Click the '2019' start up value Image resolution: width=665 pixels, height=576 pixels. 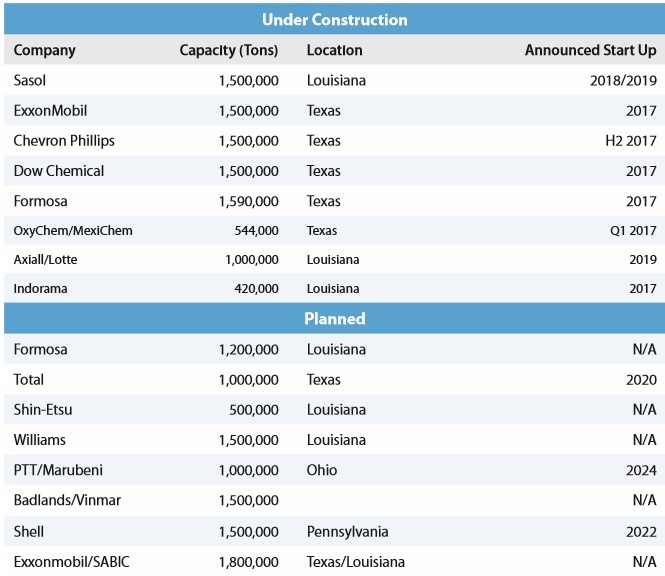[643, 260]
